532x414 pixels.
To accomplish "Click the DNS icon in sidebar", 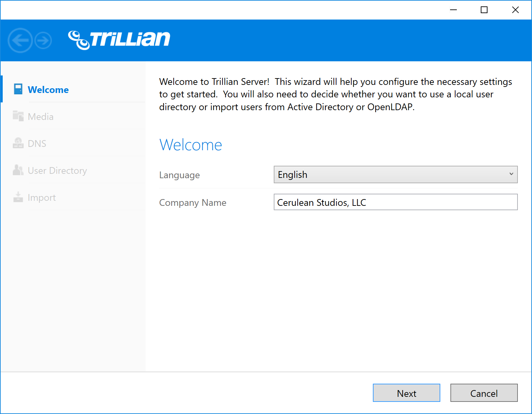I will click(18, 143).
